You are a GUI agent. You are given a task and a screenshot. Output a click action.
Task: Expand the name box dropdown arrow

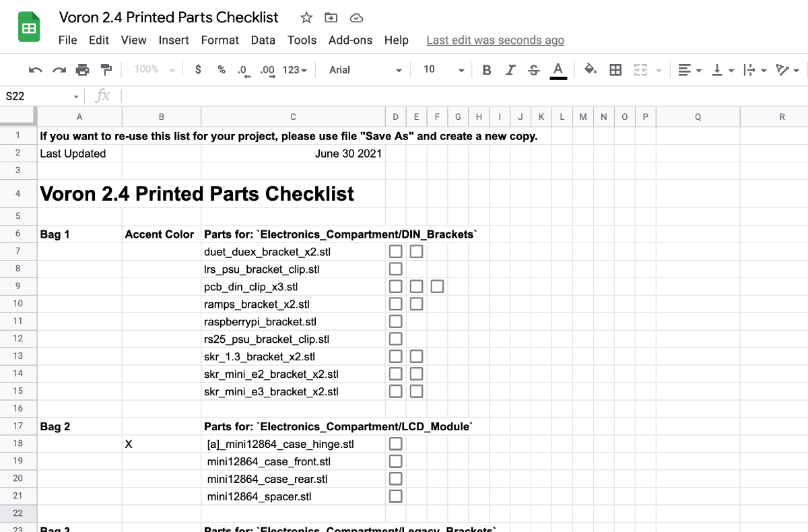click(76, 96)
